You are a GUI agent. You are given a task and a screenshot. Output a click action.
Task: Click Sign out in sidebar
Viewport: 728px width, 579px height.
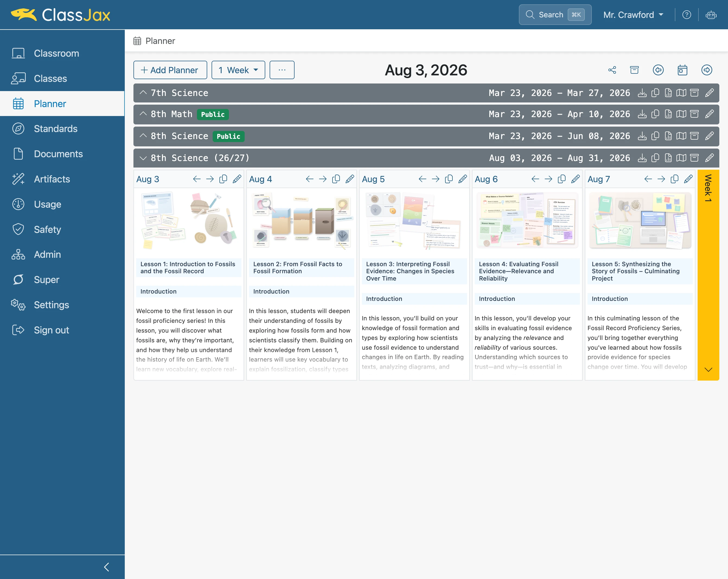click(62, 330)
